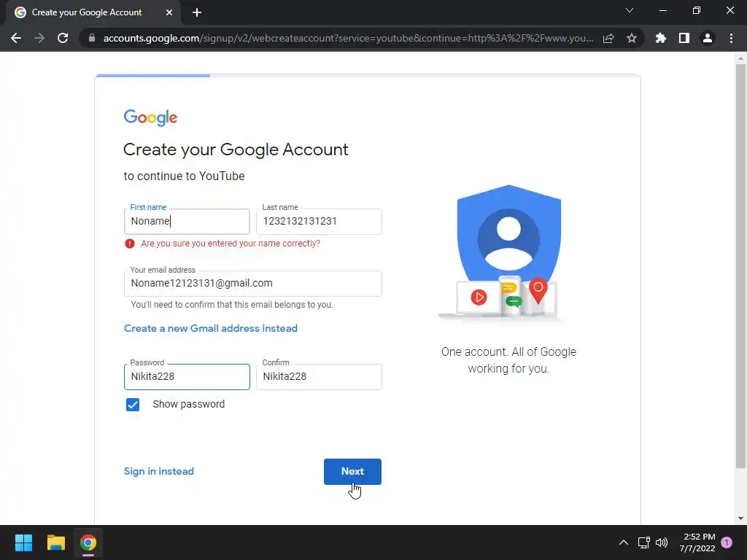Click 'One account. All of Google' text
This screenshot has width=747, height=560.
pos(508,352)
